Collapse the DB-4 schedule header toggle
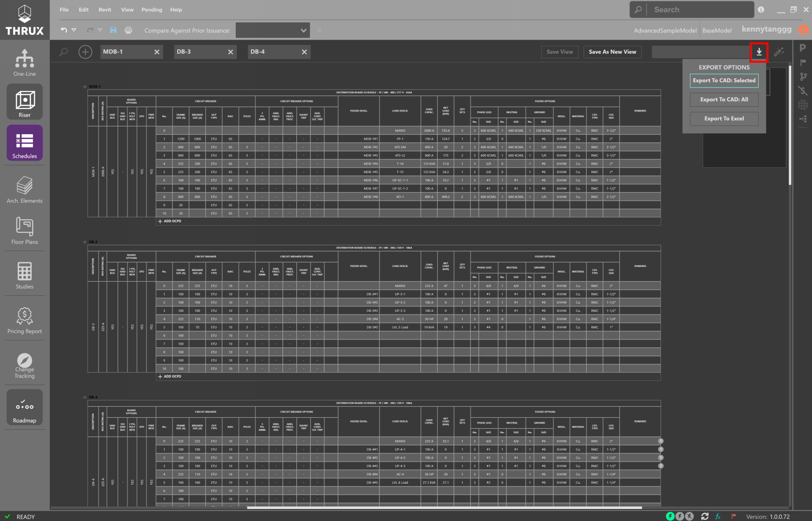 tap(85, 397)
